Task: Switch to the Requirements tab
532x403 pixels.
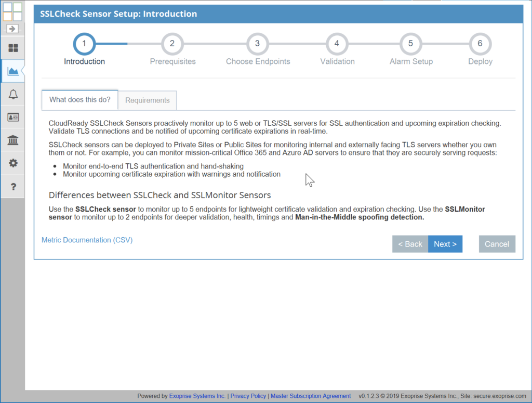Action: [x=147, y=100]
